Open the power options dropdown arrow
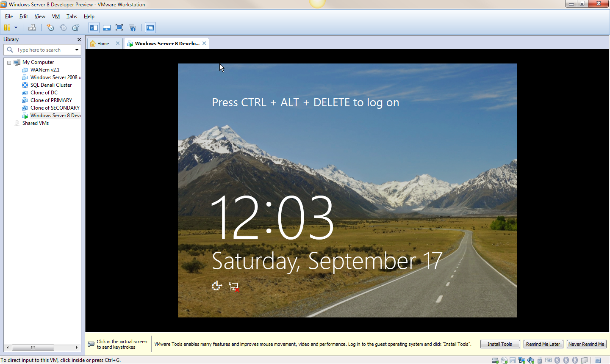 [x=16, y=28]
